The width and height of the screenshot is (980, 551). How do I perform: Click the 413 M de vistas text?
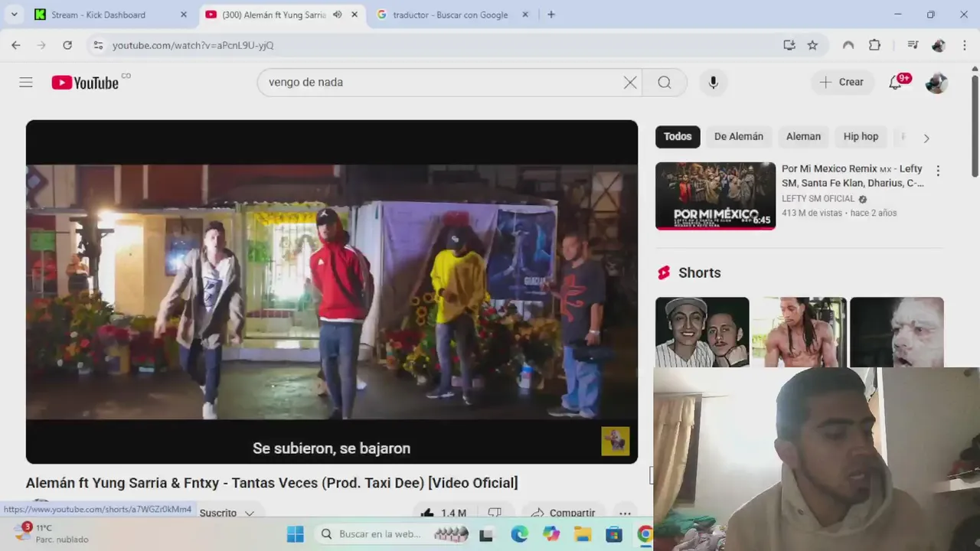pos(812,213)
